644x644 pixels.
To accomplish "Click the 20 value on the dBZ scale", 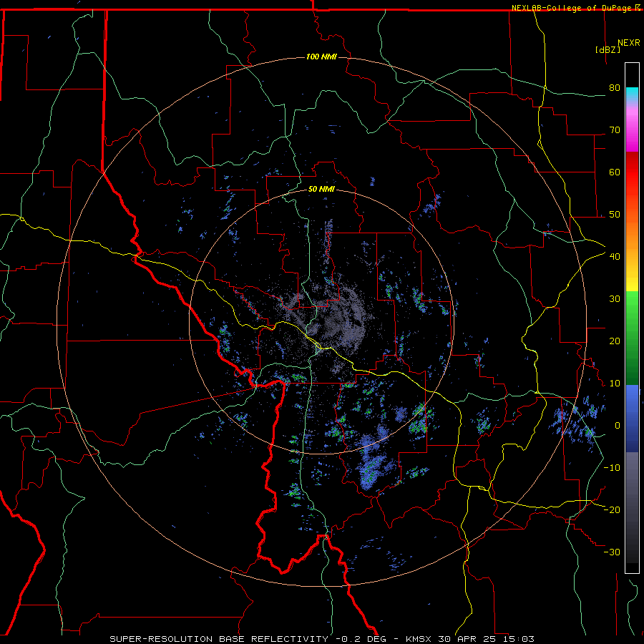I will pos(615,341).
